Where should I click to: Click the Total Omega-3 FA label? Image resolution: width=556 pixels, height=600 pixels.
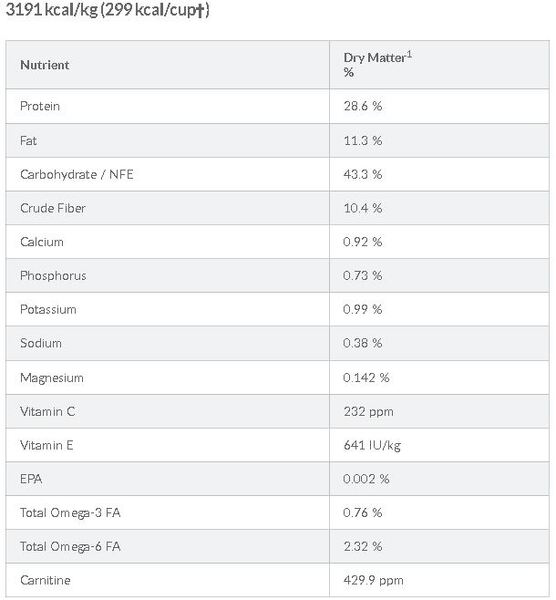(x=70, y=513)
